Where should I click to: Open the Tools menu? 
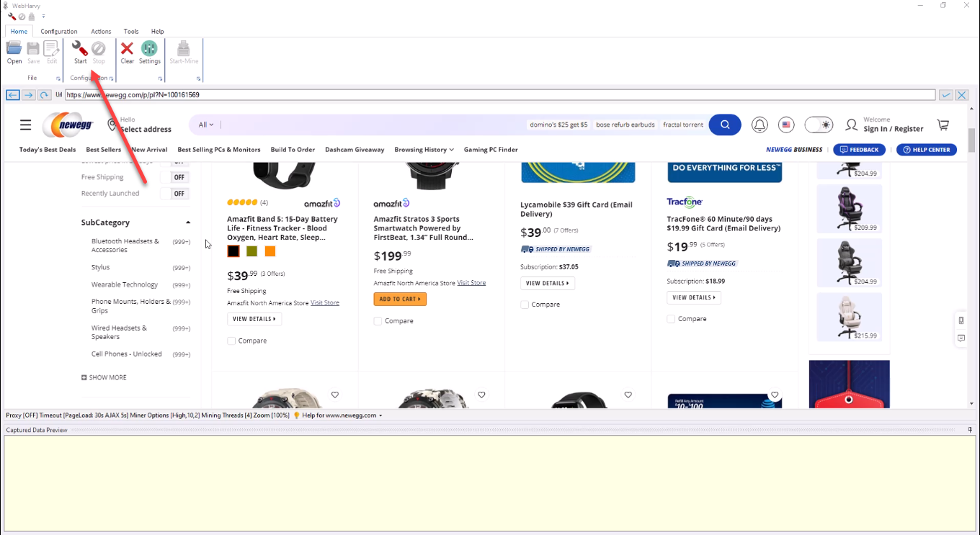point(131,31)
